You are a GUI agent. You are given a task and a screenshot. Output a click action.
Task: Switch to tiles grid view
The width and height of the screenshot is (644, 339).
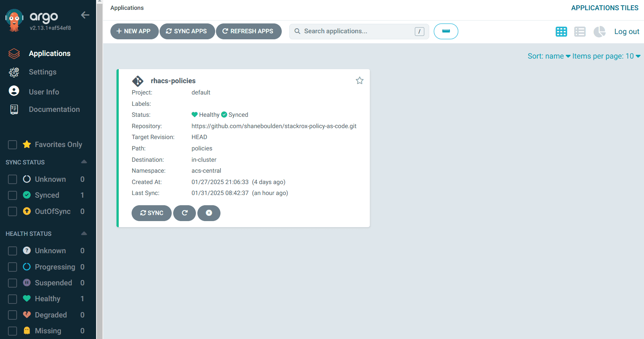click(x=561, y=32)
